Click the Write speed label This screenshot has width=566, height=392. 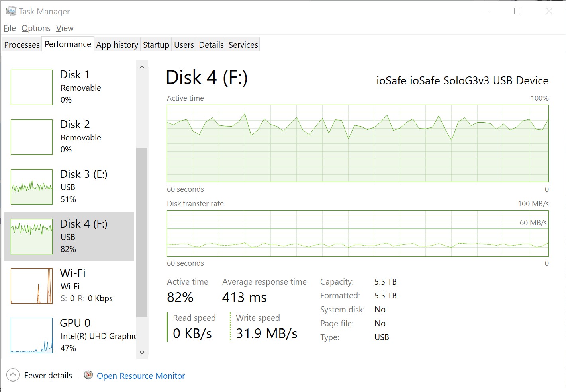click(258, 318)
